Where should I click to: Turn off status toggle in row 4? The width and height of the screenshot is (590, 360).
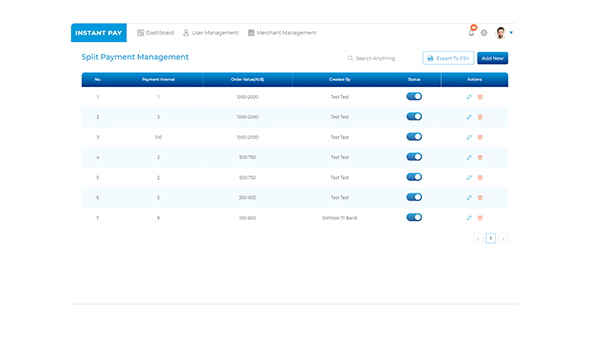coord(414,157)
